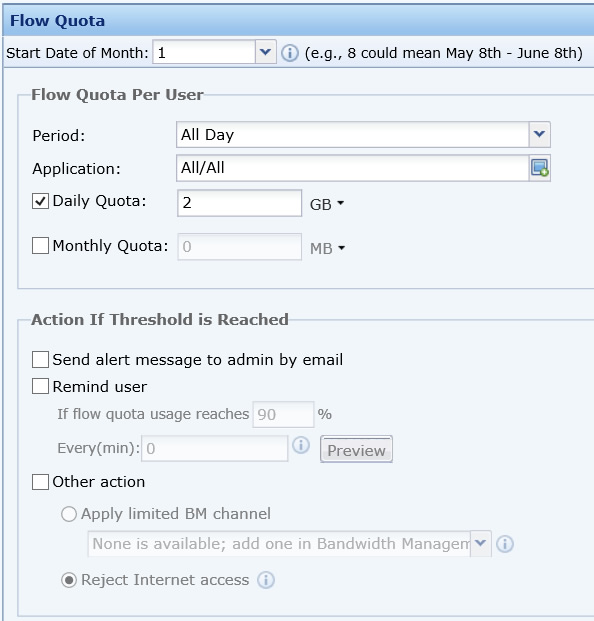
Task: Open the GB unit dropdown for Daily Quota
Action: 327,204
